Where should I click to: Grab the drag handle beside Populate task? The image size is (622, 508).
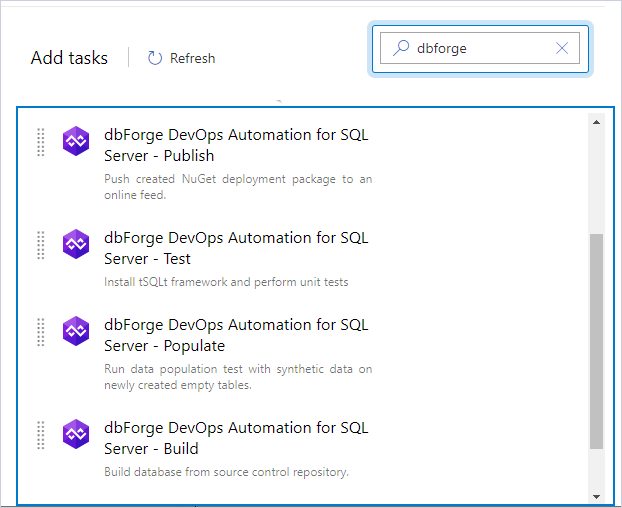point(40,332)
